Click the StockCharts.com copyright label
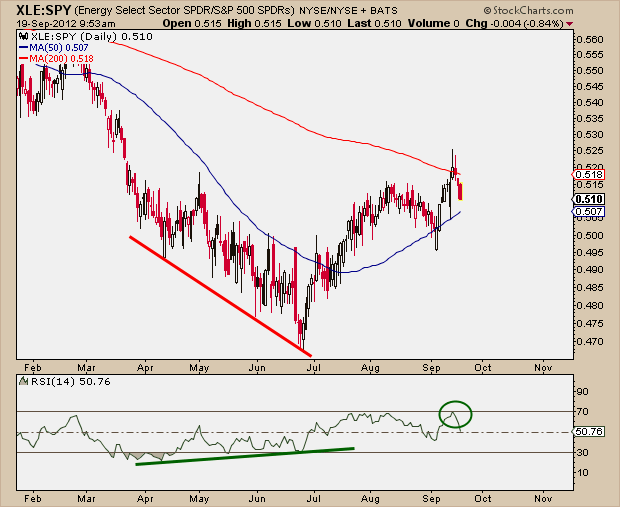 tap(528, 10)
